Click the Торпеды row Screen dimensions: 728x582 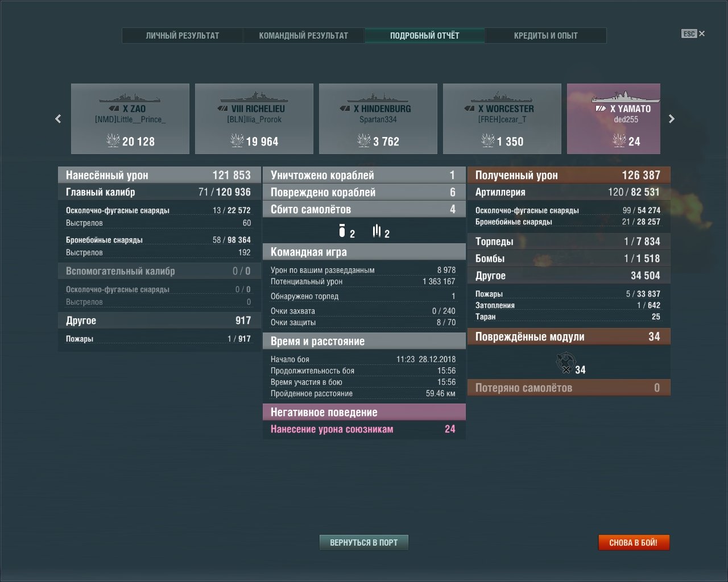[569, 242]
